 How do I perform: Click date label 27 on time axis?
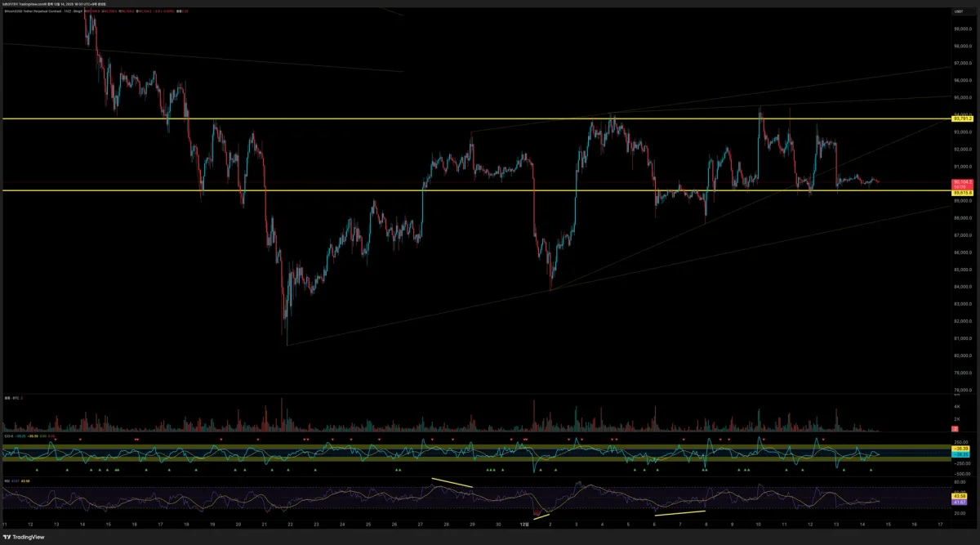[420, 523]
